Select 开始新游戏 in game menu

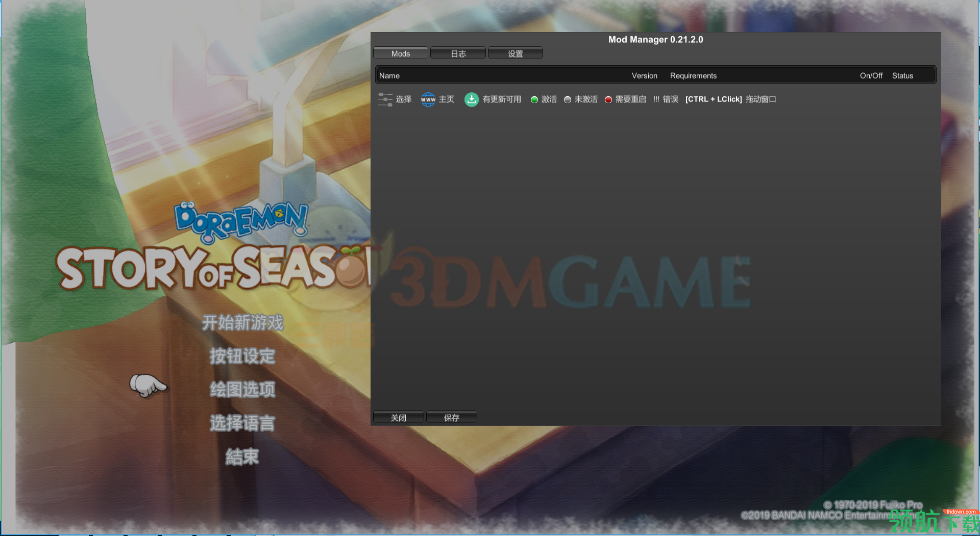coord(242,322)
